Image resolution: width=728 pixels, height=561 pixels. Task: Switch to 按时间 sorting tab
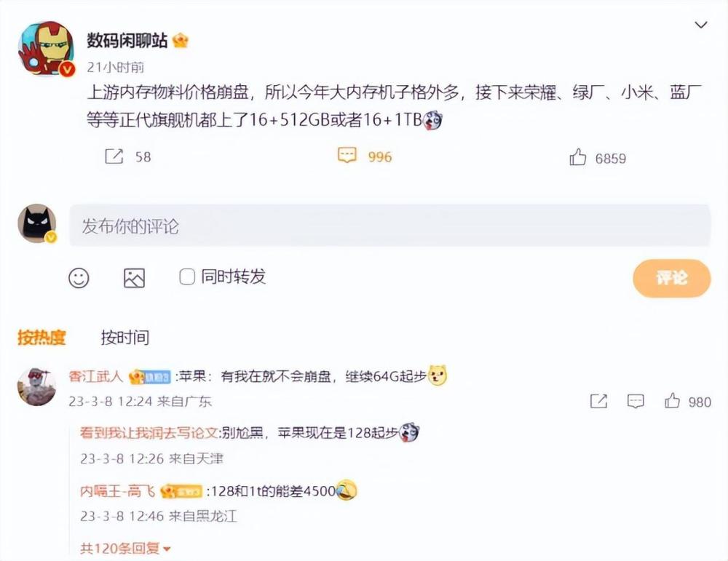coord(125,338)
